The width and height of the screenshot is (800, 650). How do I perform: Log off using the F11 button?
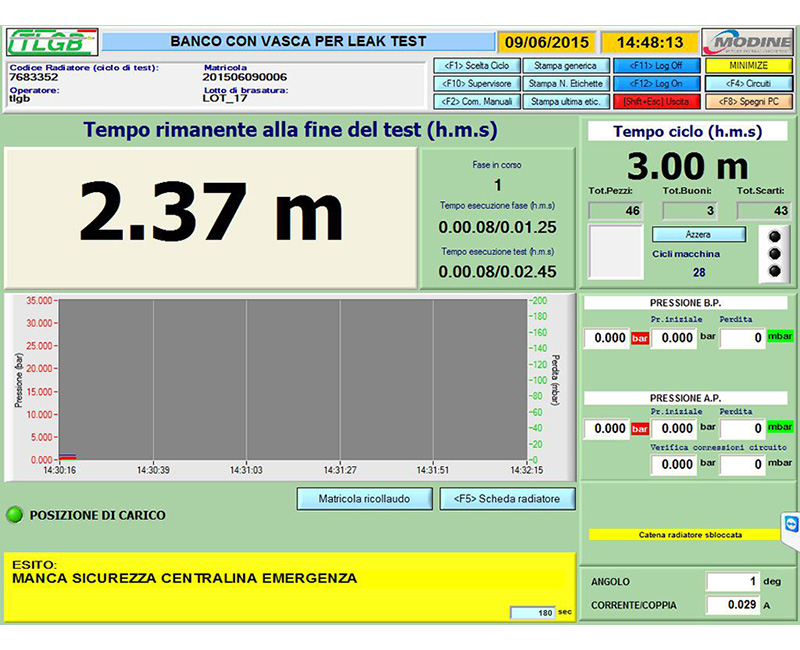(656, 66)
